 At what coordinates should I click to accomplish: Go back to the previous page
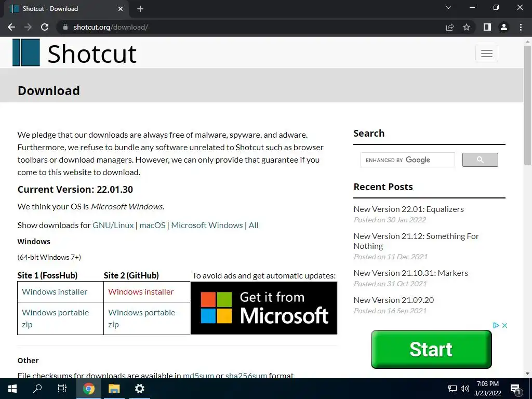[11, 27]
